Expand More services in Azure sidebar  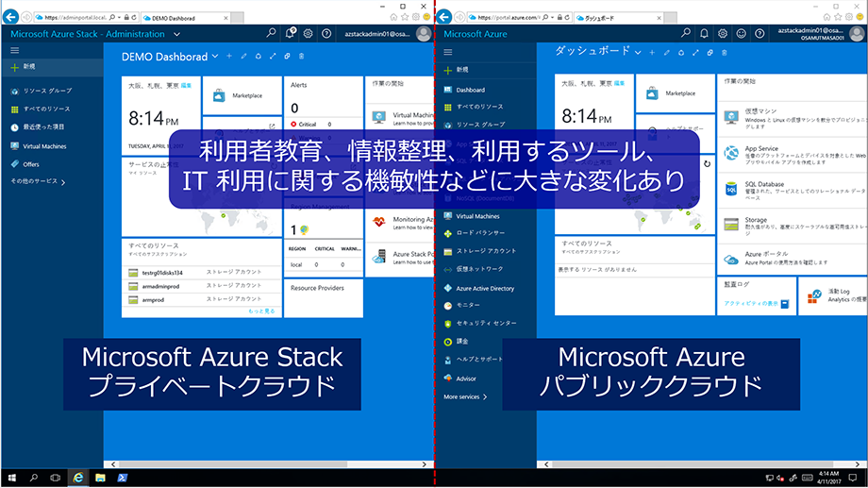pyautogui.click(x=465, y=396)
